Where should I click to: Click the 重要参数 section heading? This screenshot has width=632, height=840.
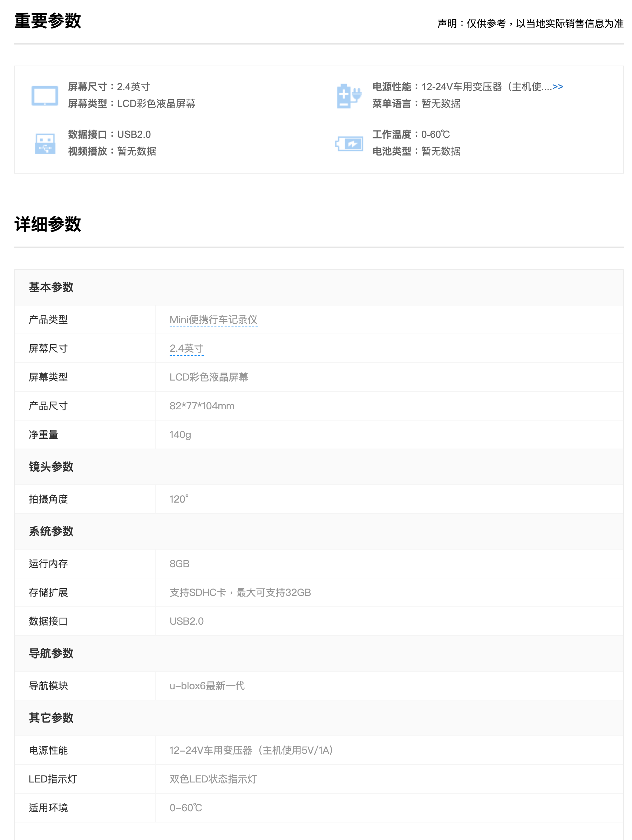pyautogui.click(x=47, y=21)
